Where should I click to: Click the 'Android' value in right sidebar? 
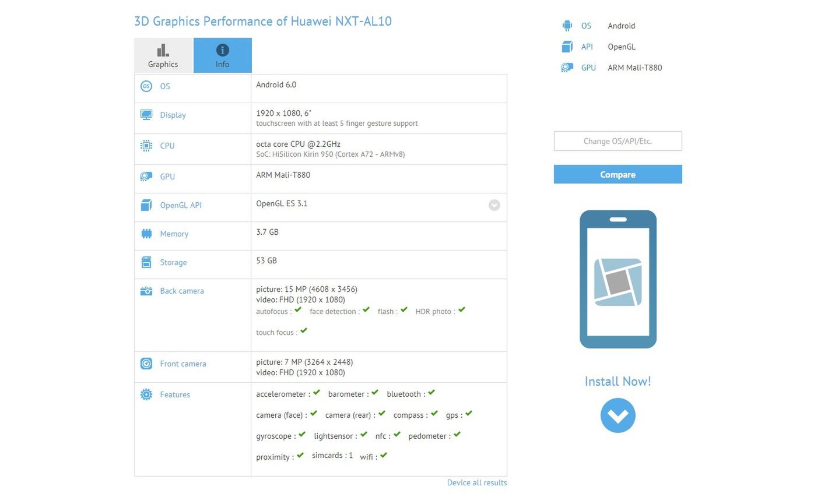point(622,26)
